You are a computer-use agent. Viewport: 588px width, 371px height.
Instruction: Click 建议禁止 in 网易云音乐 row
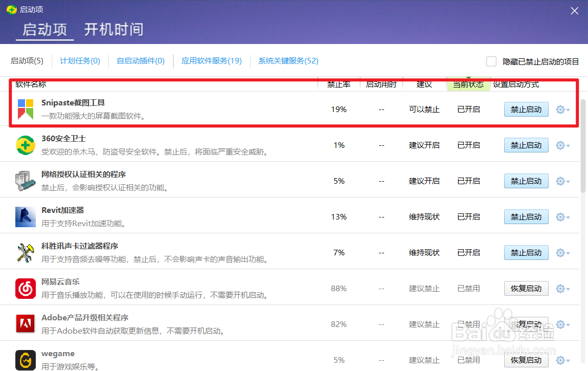pos(424,289)
